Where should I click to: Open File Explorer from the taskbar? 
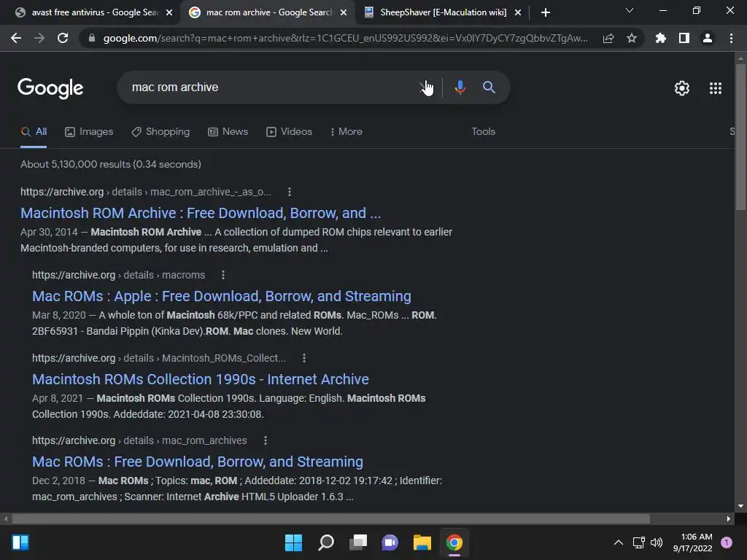tap(422, 542)
